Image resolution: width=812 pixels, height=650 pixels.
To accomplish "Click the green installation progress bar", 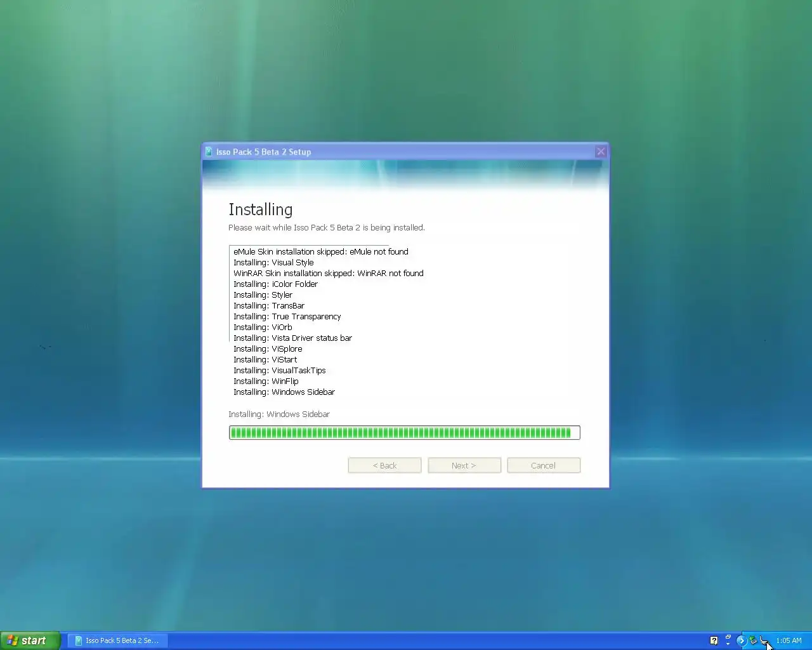I will coord(405,433).
